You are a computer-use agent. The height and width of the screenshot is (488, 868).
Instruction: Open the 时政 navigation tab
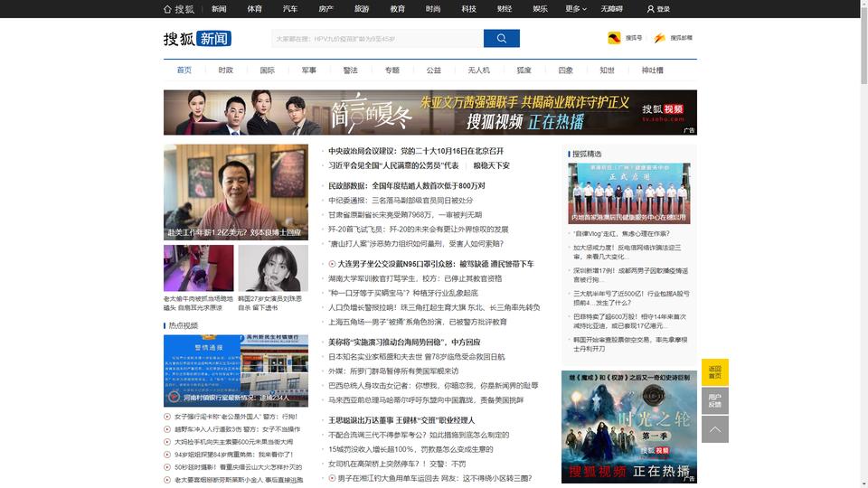point(225,70)
